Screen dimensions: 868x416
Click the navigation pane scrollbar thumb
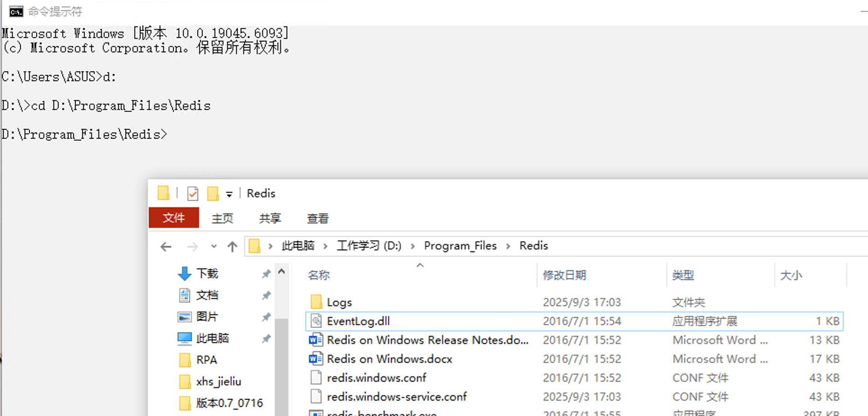click(x=281, y=367)
